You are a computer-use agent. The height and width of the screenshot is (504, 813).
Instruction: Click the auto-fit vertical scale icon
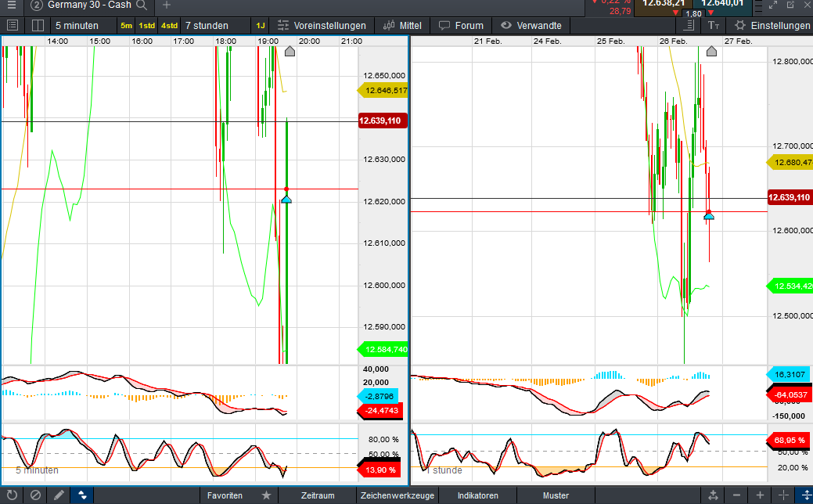click(x=713, y=495)
